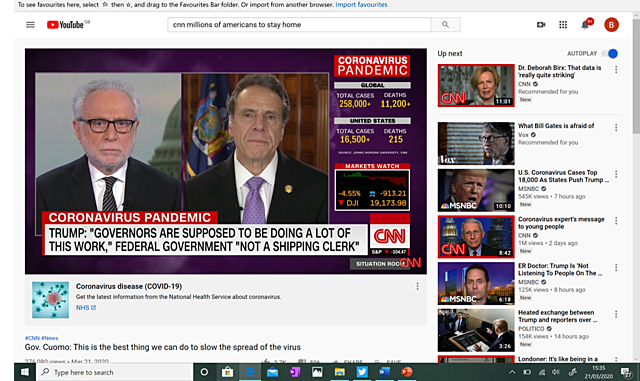640x381 pixels.
Task: Open title 'ER Doctor: Trump Is Not Listening'
Action: pyautogui.click(x=560, y=270)
